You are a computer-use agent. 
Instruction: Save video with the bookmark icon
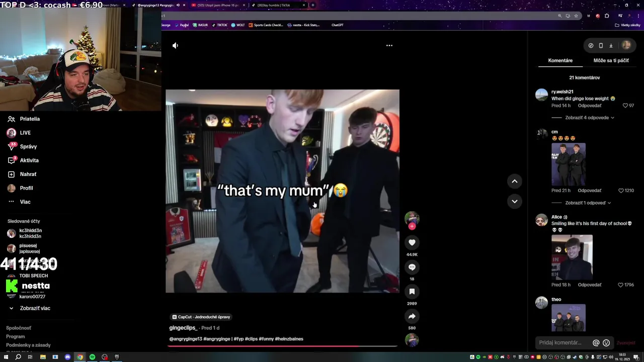coord(412,292)
